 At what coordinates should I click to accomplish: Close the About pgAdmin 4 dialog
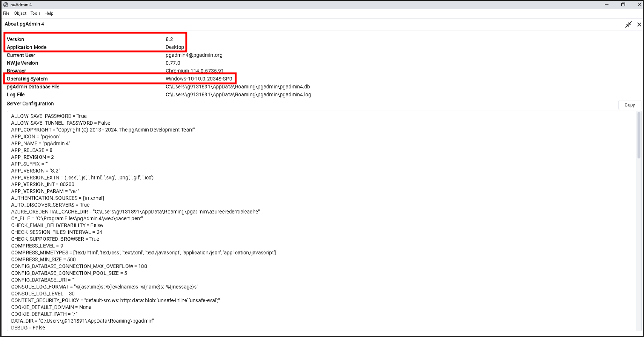(639, 25)
